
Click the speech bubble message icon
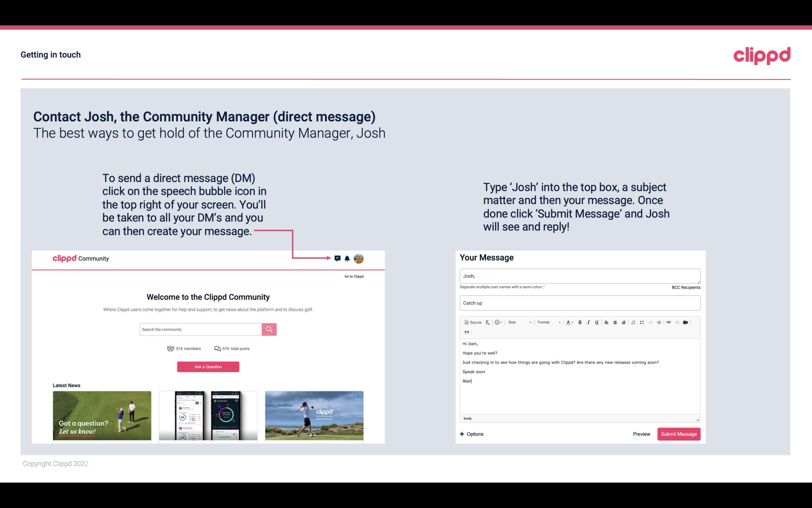pyautogui.click(x=338, y=258)
